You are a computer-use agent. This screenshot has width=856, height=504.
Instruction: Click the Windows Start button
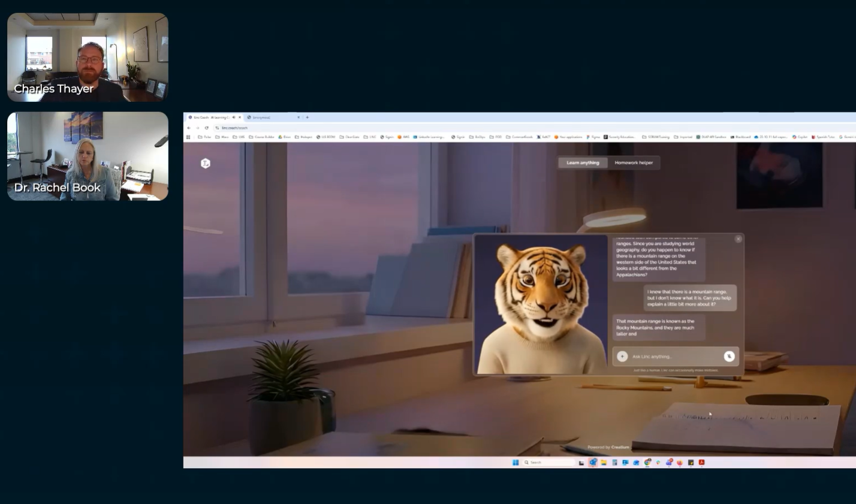click(x=516, y=463)
